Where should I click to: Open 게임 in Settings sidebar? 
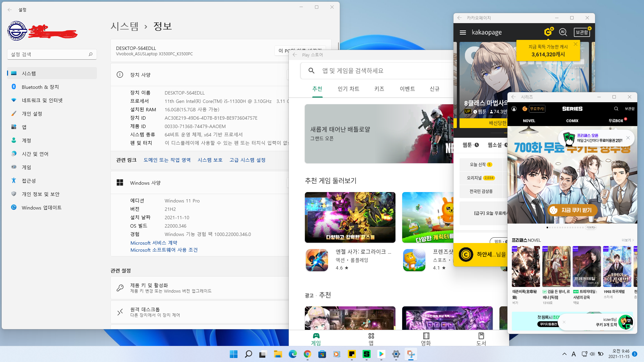52,167
